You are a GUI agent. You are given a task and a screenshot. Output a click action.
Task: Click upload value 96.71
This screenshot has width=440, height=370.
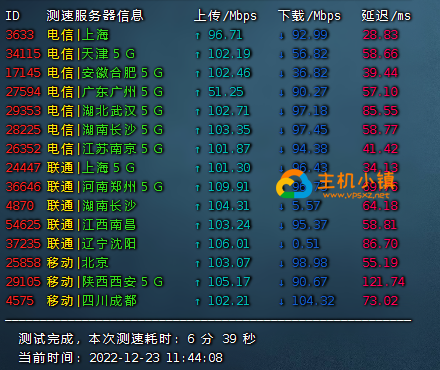coord(225,35)
